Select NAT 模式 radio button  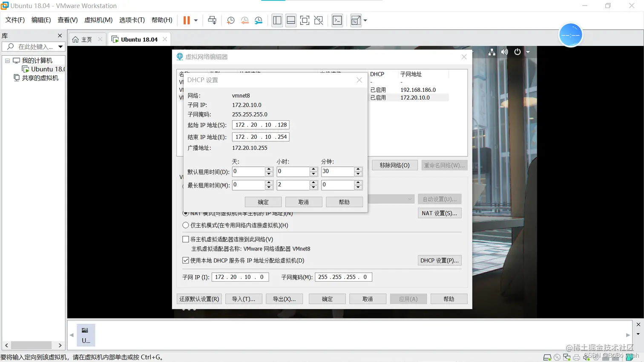186,213
